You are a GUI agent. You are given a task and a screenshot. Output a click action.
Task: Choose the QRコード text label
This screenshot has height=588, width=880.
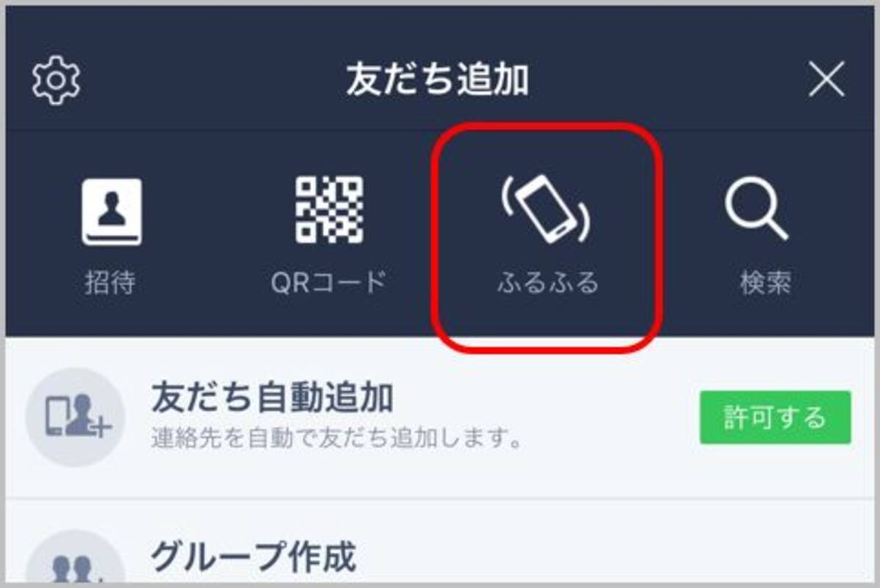point(328,283)
